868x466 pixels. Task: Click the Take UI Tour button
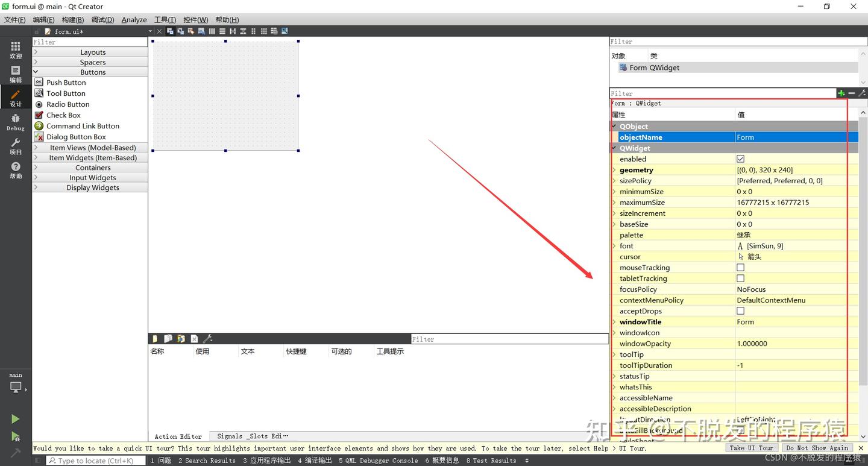[750, 448]
